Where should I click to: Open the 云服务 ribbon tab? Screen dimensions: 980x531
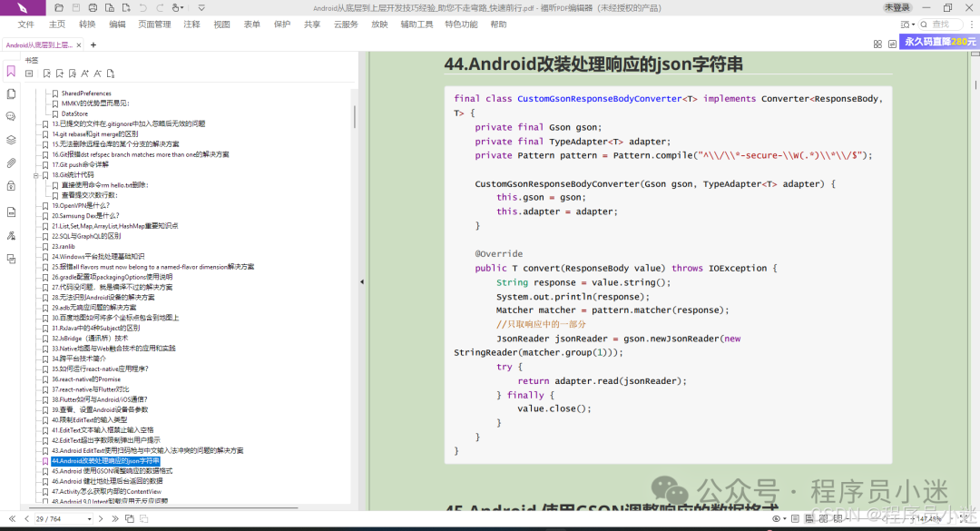[x=346, y=25]
